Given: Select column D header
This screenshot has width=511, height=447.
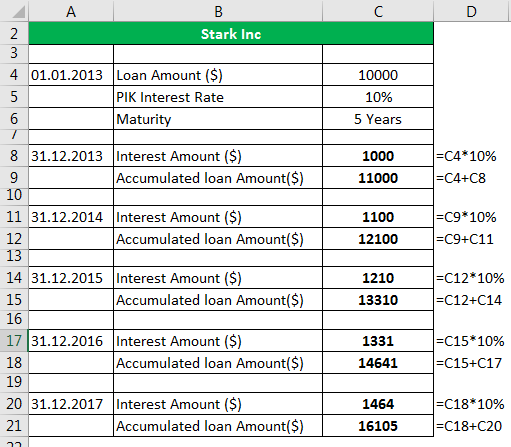Looking at the screenshot, I should (x=472, y=11).
